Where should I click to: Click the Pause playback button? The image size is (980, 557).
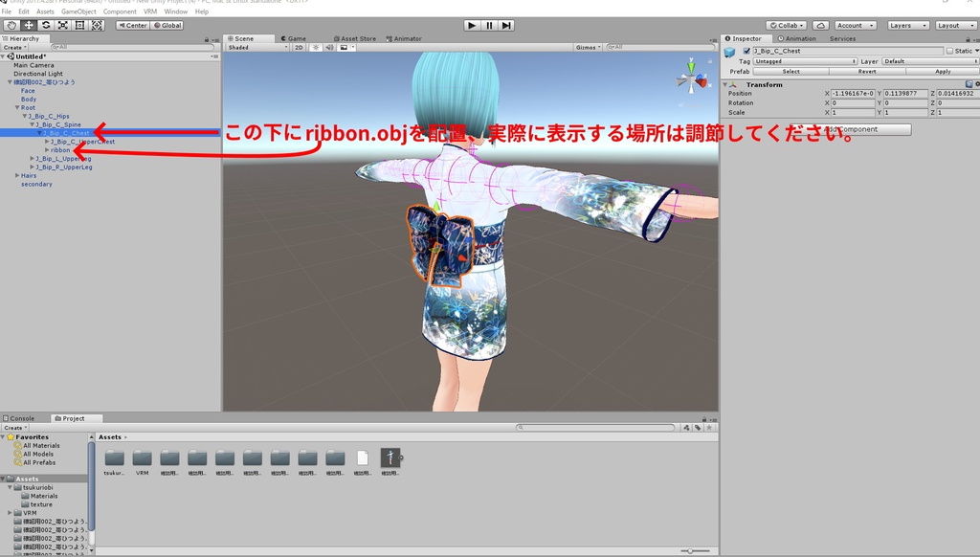click(x=489, y=25)
